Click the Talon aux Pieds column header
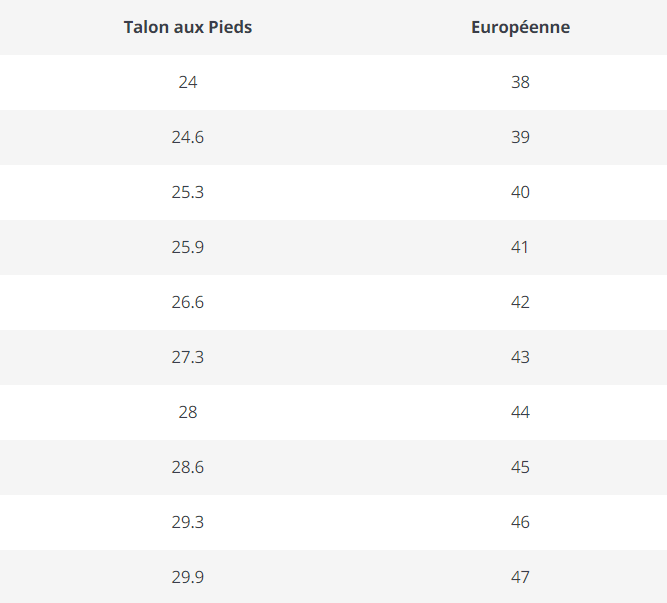This screenshot has width=667, height=603. click(188, 27)
